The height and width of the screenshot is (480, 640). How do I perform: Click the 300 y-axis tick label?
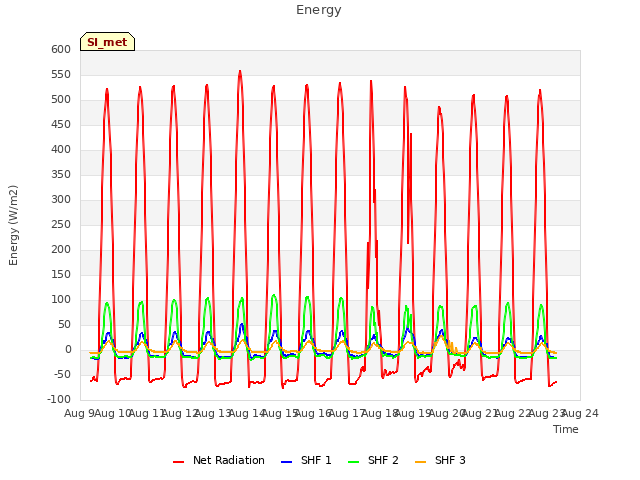coord(61,200)
